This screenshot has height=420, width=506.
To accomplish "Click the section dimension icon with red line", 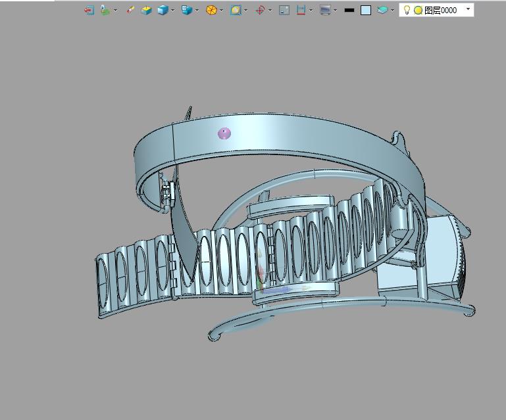I will pyautogui.click(x=301, y=11).
